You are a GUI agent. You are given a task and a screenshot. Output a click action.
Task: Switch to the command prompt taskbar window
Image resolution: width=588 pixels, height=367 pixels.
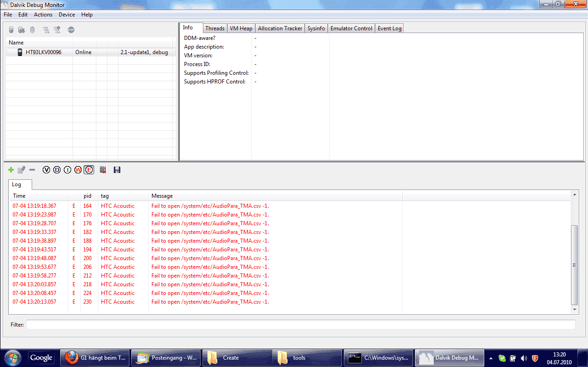click(379, 358)
